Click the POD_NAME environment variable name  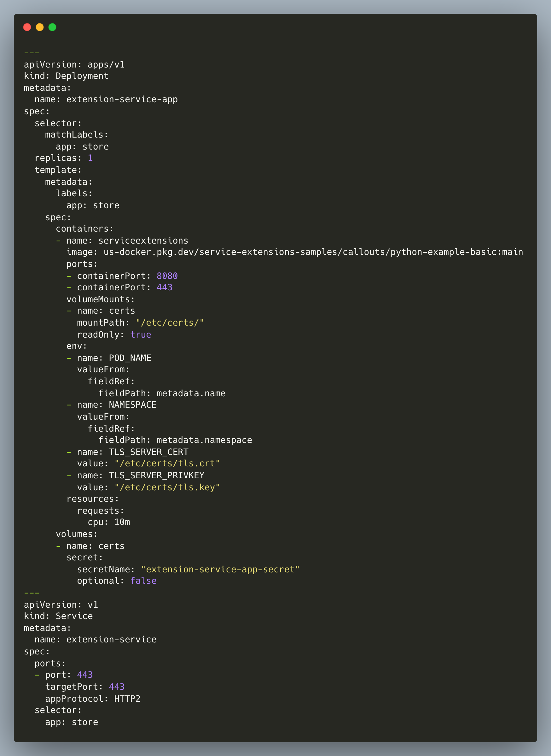[130, 358]
